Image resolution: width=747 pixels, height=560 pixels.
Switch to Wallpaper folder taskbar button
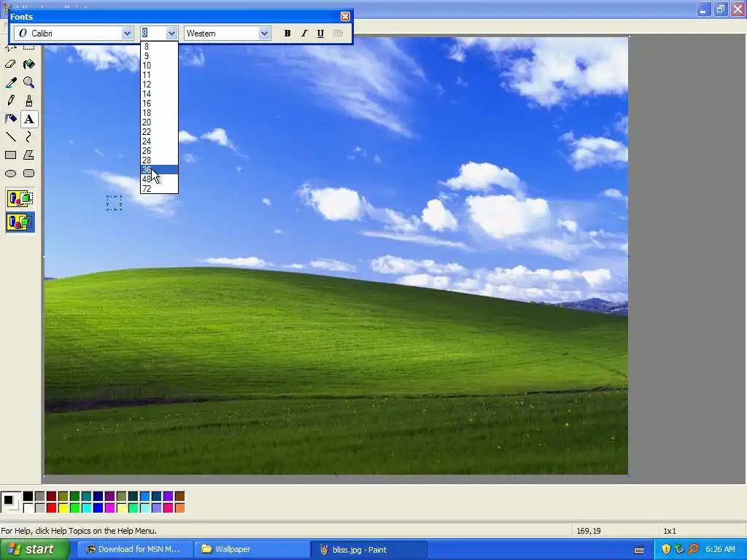point(252,550)
